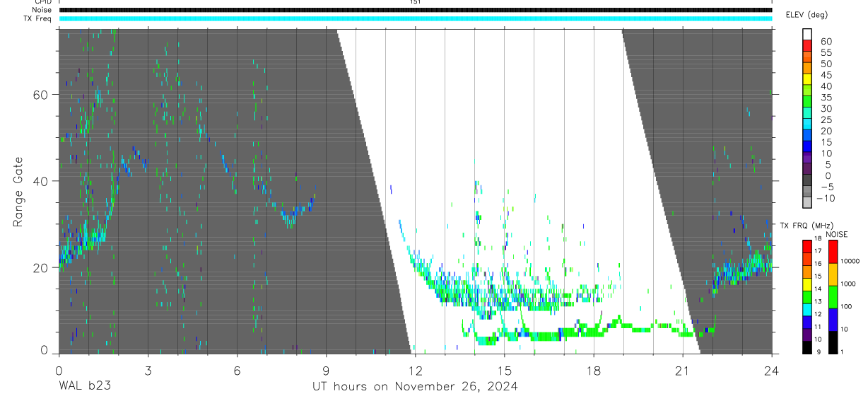The image size is (868, 401).
Task: Click the red segment of the ELEV colorbar
Action: (807, 45)
